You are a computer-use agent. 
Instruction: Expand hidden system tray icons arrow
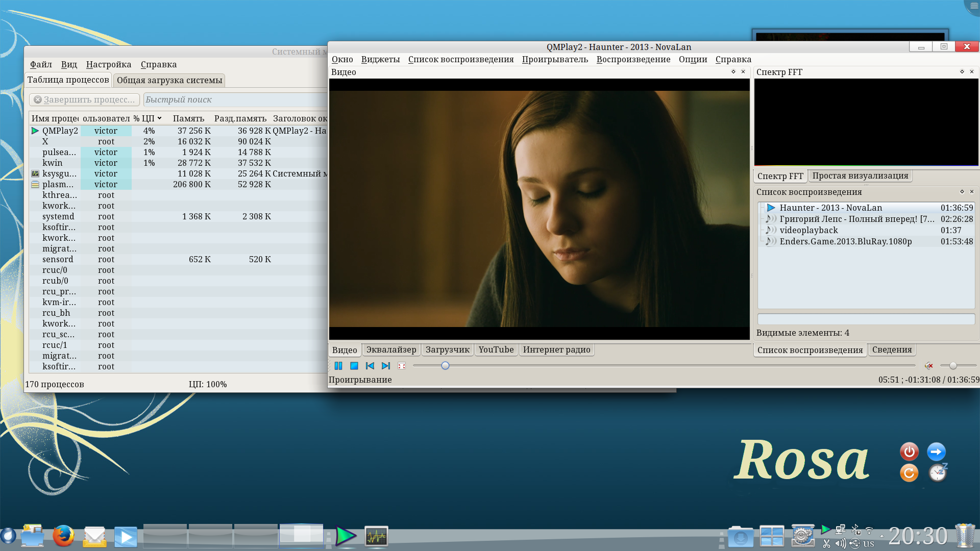tap(881, 536)
